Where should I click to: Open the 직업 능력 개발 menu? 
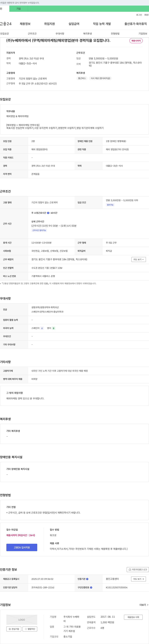click(x=102, y=24)
